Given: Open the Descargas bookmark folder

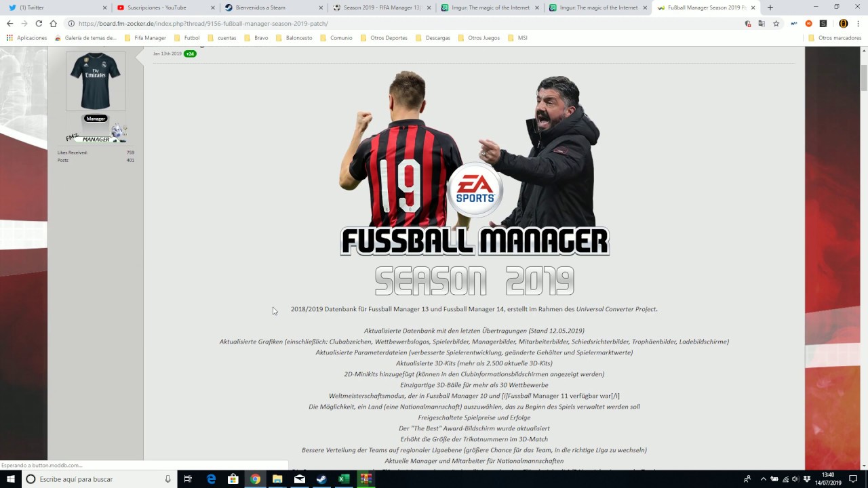Looking at the screenshot, I should click(x=433, y=38).
